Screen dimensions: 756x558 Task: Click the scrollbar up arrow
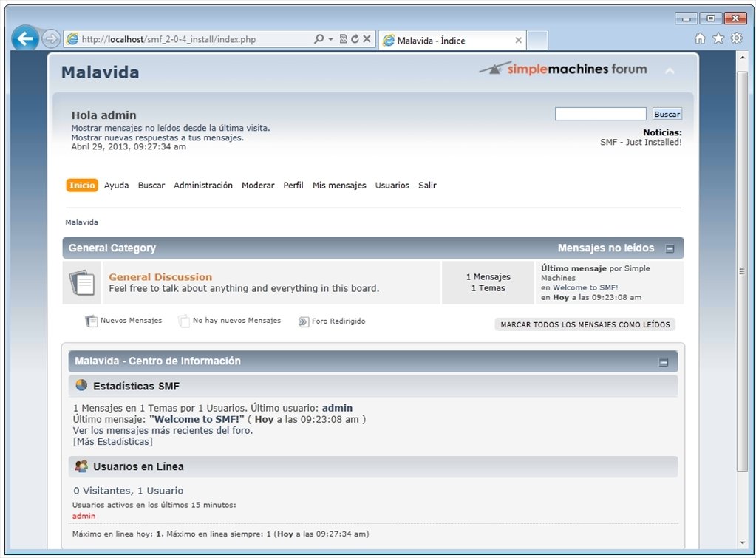pyautogui.click(x=742, y=58)
